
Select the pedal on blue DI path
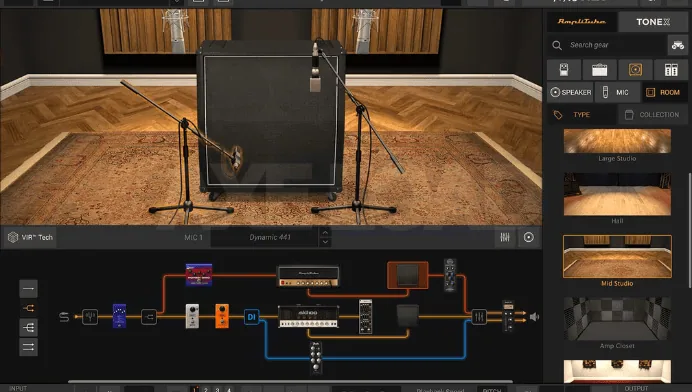point(316,357)
